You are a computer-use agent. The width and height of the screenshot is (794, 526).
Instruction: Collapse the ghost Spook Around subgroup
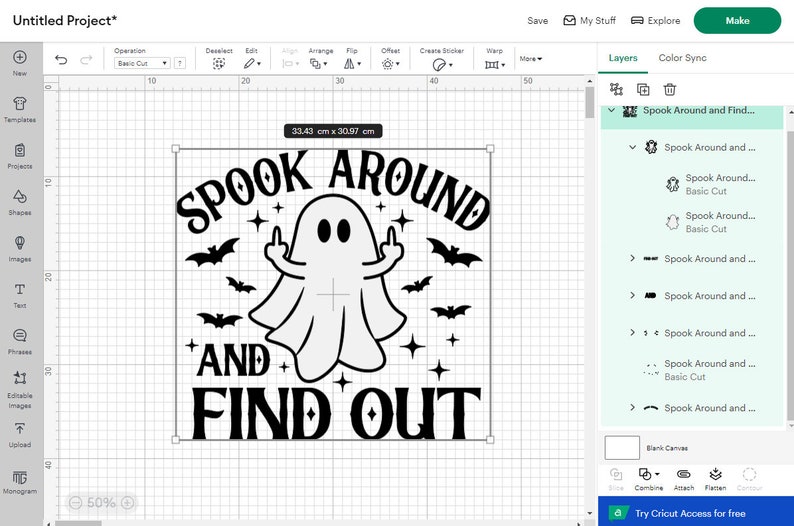click(x=632, y=147)
